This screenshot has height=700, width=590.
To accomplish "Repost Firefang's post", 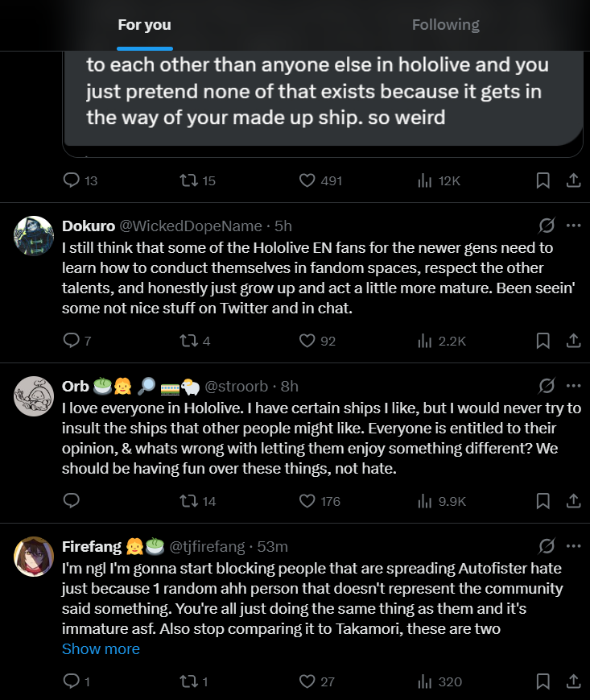I will (x=189, y=681).
